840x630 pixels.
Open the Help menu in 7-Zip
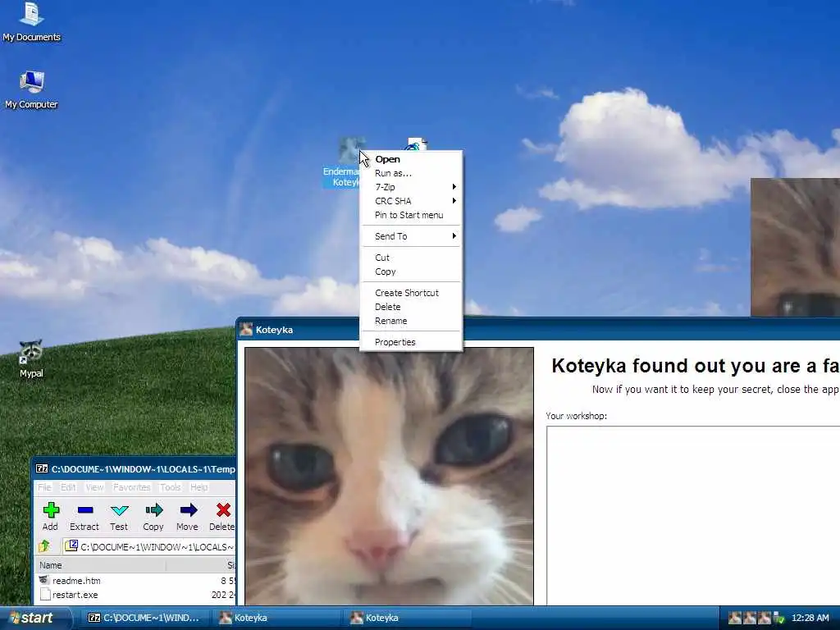(x=199, y=487)
